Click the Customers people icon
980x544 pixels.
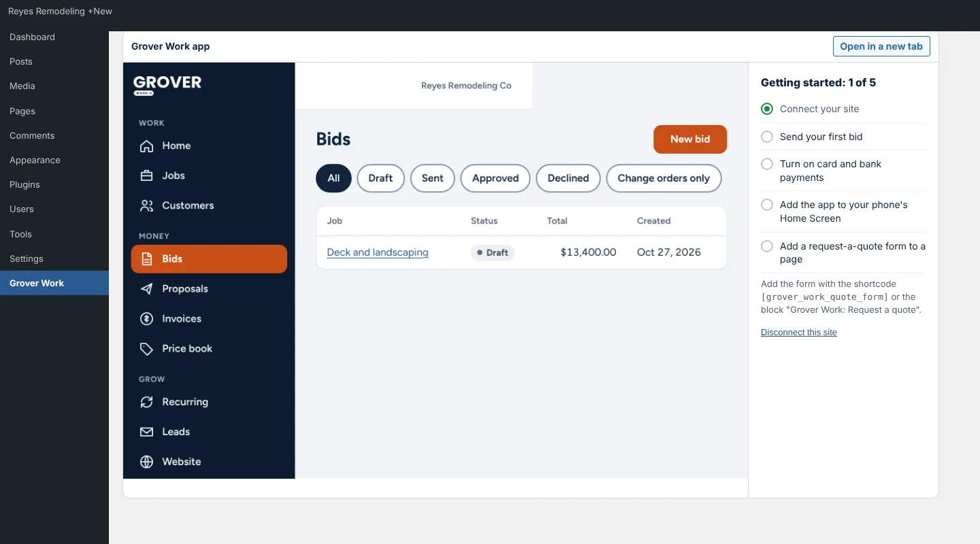pyautogui.click(x=146, y=205)
